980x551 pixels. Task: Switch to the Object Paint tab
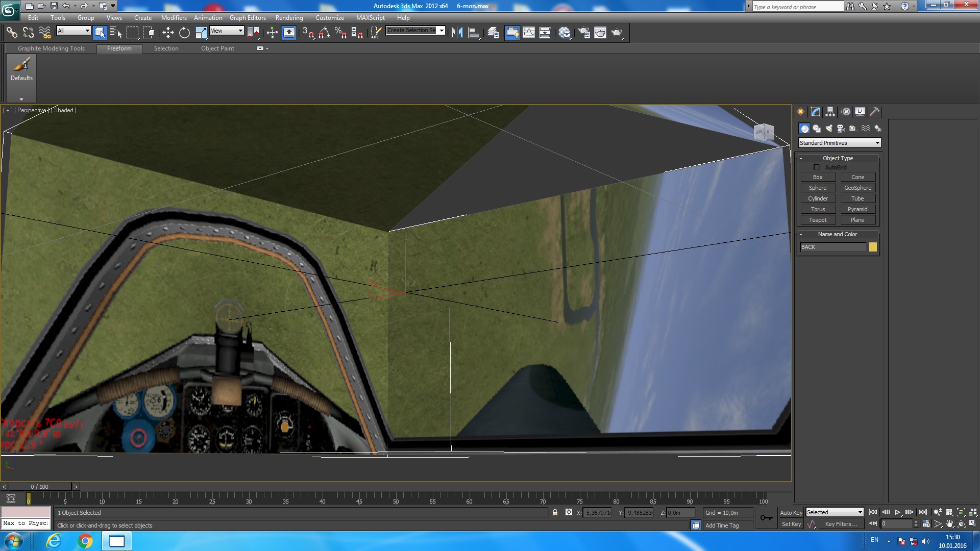click(217, 48)
